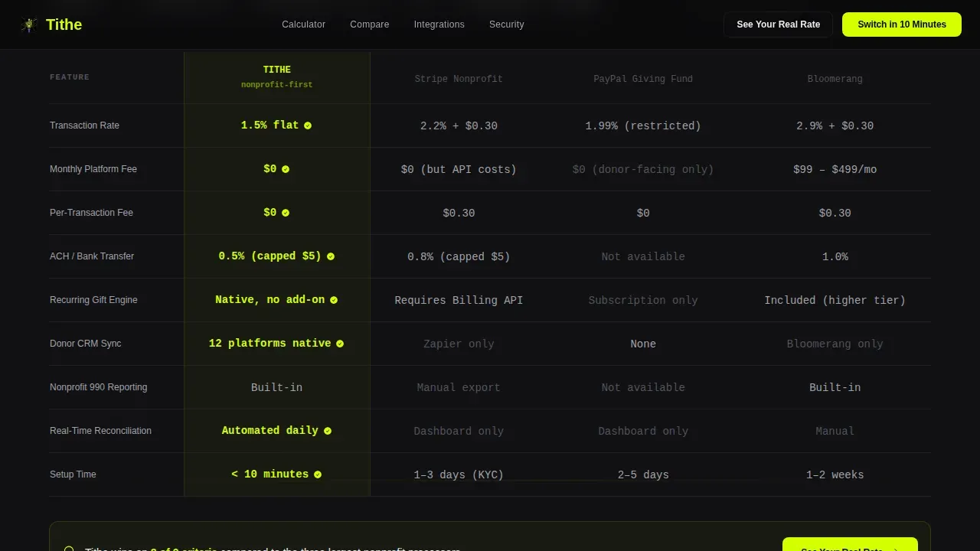Select the 12 platforms native value
Image resolution: width=980 pixels, height=551 pixels.
click(269, 344)
